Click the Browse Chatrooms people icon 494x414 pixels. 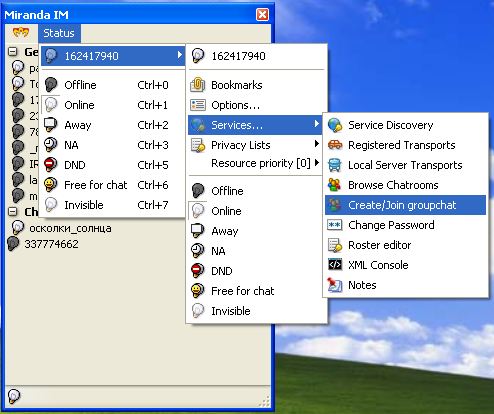335,185
